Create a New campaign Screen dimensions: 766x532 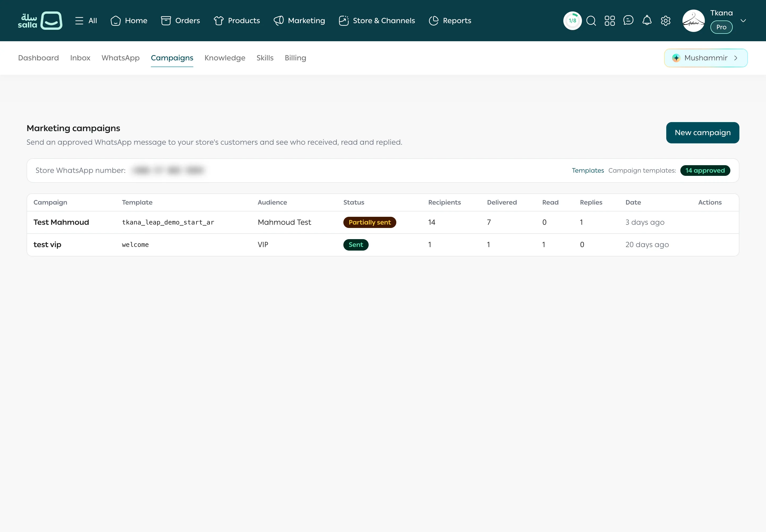pos(702,133)
